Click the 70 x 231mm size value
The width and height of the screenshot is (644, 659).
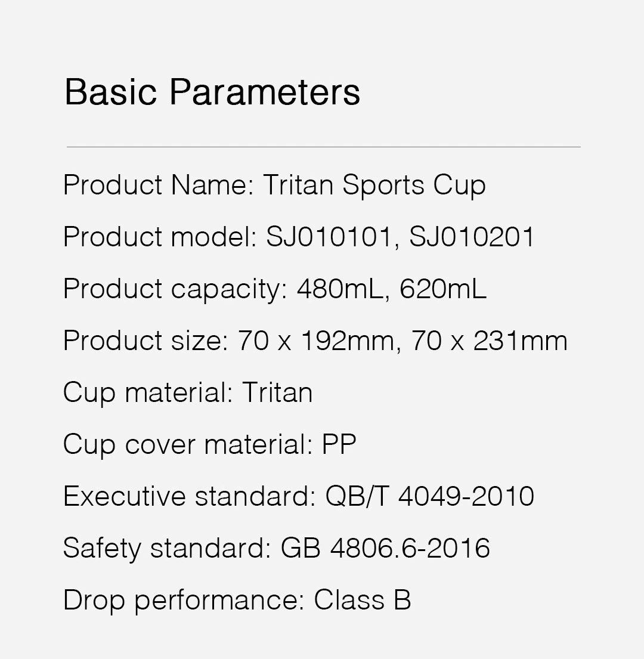pyautogui.click(x=489, y=341)
